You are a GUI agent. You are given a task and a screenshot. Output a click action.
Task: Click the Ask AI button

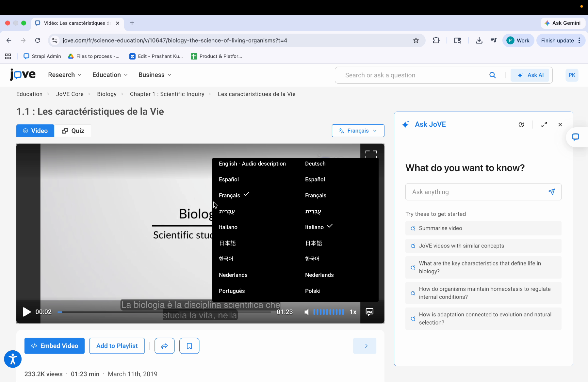tap(530, 75)
